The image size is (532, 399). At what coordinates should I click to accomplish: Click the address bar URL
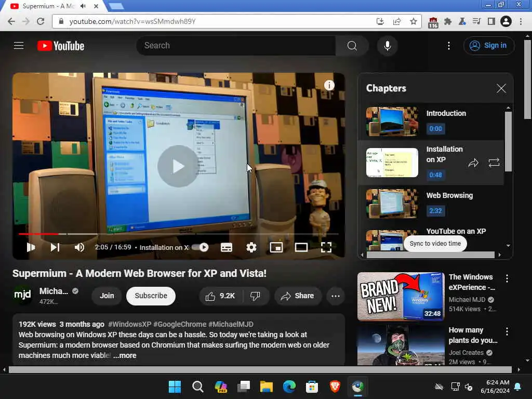coord(132,21)
